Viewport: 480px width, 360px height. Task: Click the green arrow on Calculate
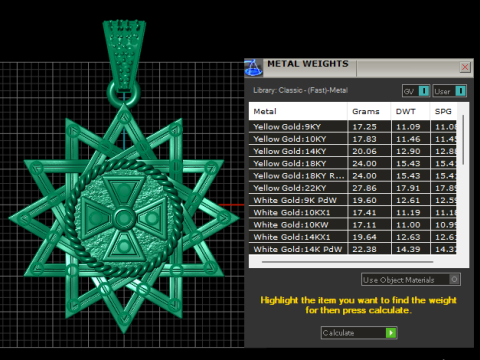tap(391, 333)
